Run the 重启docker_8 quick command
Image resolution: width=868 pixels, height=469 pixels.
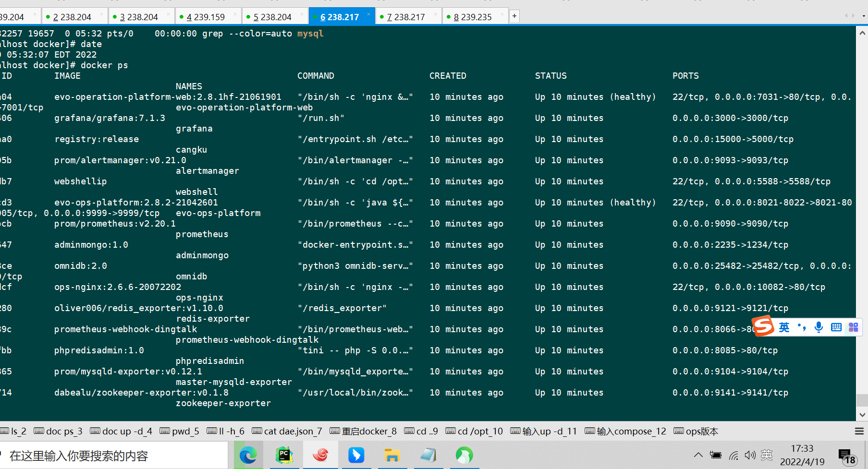point(363,431)
